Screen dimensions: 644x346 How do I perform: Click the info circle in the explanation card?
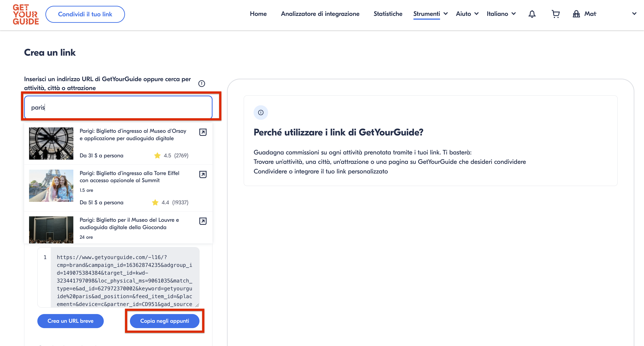pos(261,113)
